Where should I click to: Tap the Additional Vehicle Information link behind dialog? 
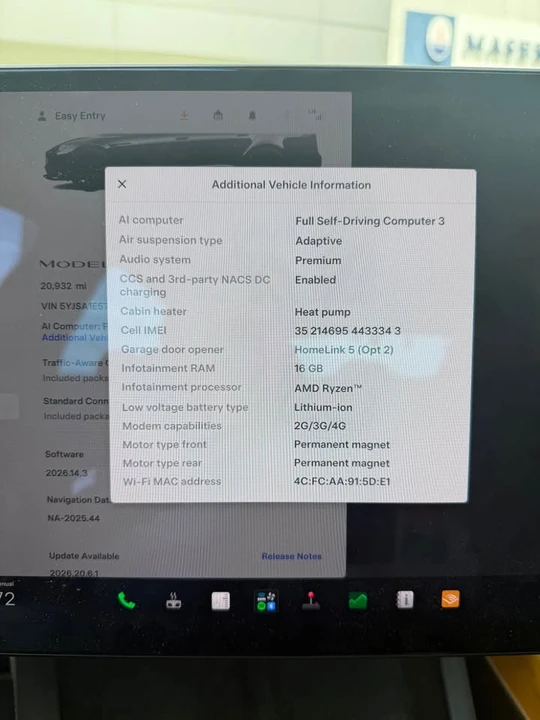click(74, 338)
